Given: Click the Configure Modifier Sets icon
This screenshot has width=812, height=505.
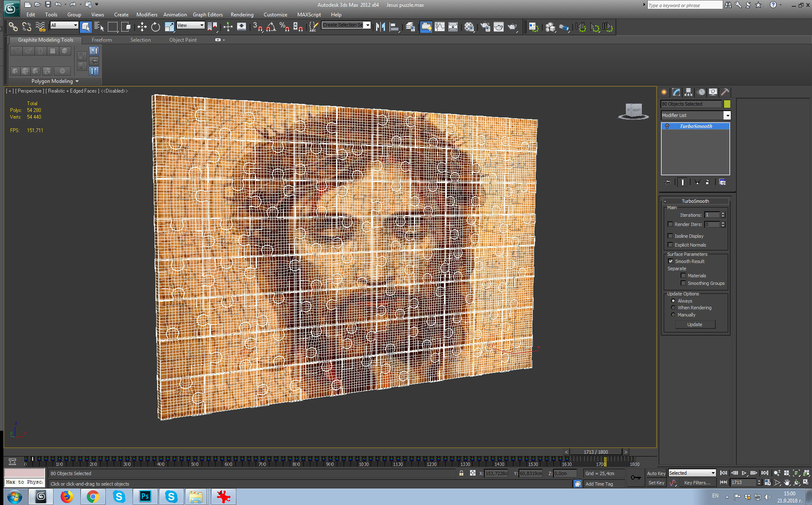Looking at the screenshot, I should click(x=723, y=182).
